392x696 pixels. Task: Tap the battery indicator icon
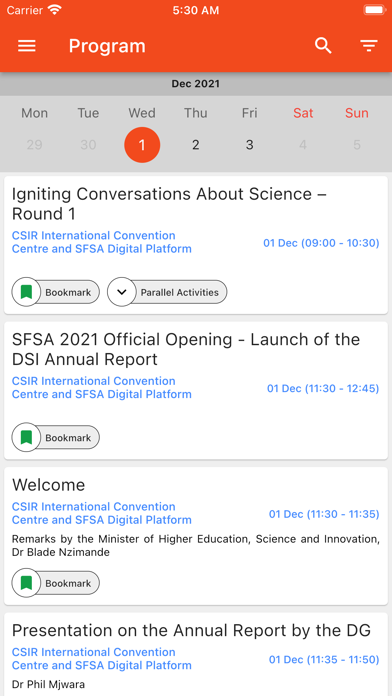(x=375, y=10)
